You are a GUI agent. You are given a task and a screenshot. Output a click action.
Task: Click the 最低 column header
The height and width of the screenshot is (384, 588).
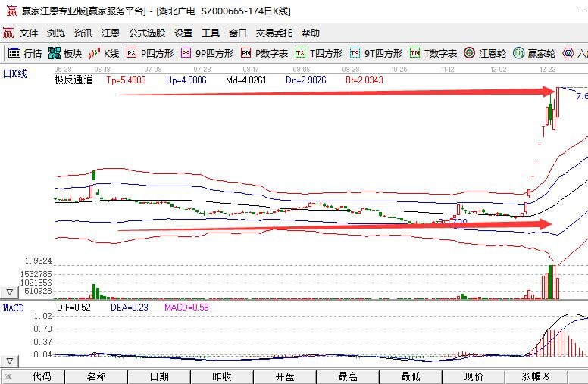pos(410,376)
